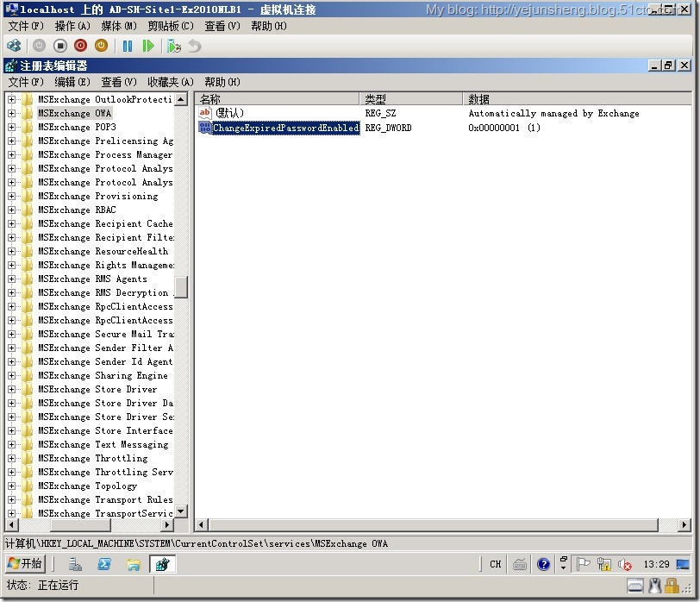This screenshot has width=700, height=602.
Task: Expand the MSExchange Topology node
Action: [x=11, y=486]
